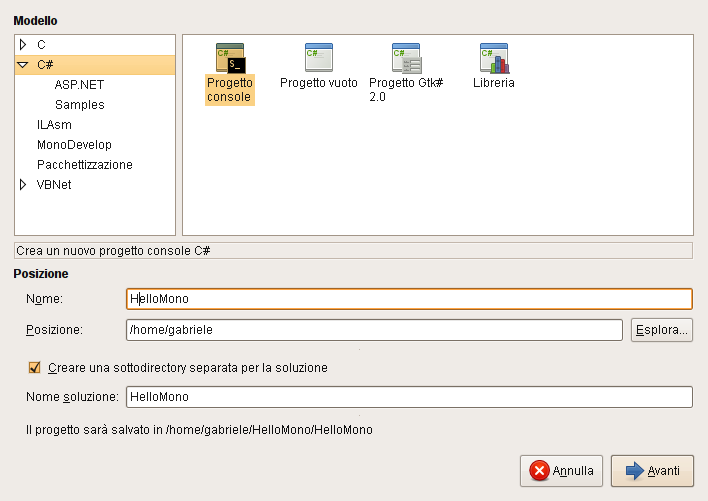This screenshot has height=501, width=708.
Task: Select the Progetto console template icon
Action: tap(230, 58)
